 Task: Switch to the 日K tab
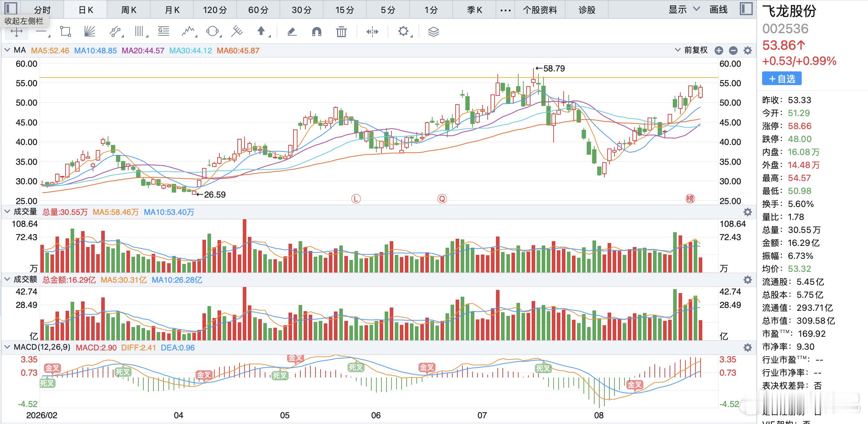[x=86, y=10]
